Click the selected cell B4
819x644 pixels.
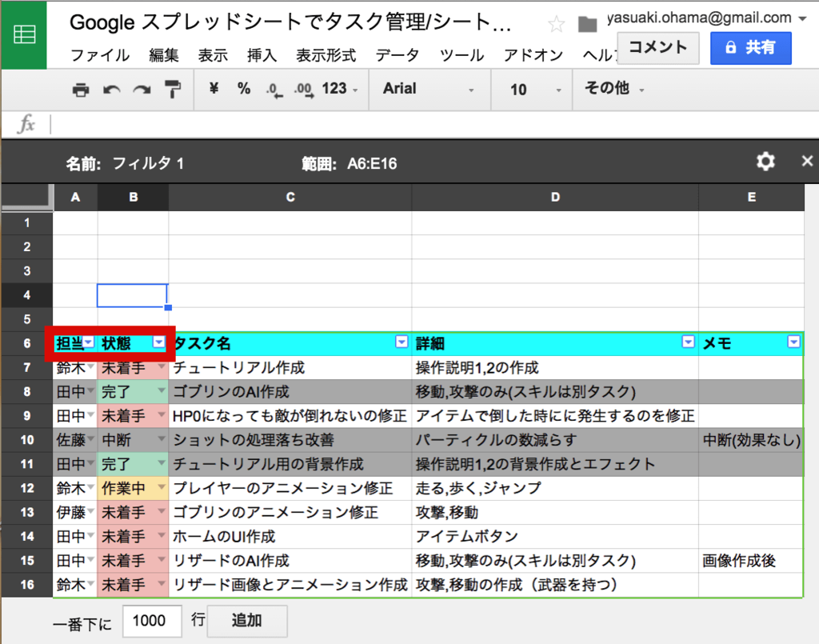pyautogui.click(x=133, y=295)
